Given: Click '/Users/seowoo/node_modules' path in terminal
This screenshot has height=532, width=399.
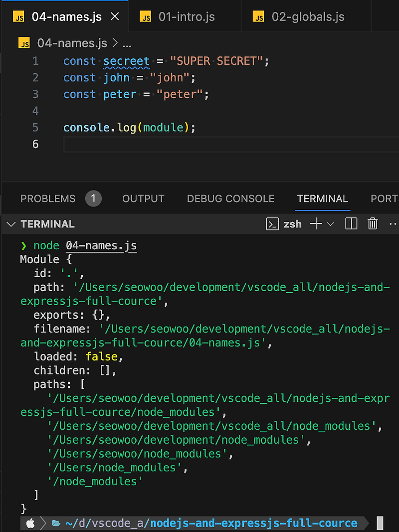Looking at the screenshot, I should point(137,454).
